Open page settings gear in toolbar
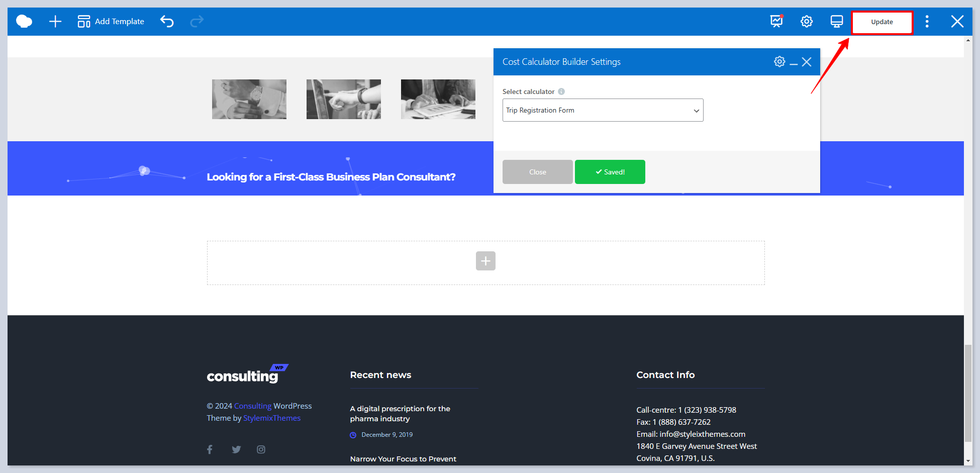Screen dimensions: 980x473 (x=807, y=21)
